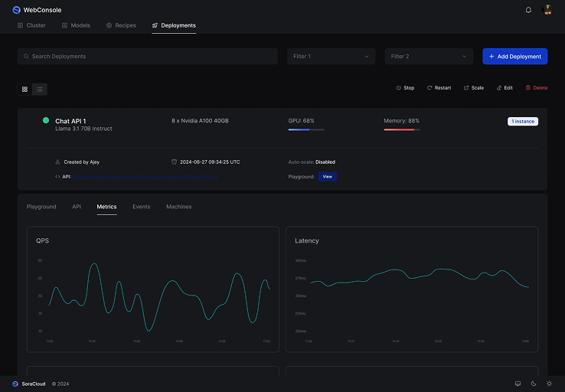565x392 pixels.
Task: Go to the Cluster tab
Action: 31,25
